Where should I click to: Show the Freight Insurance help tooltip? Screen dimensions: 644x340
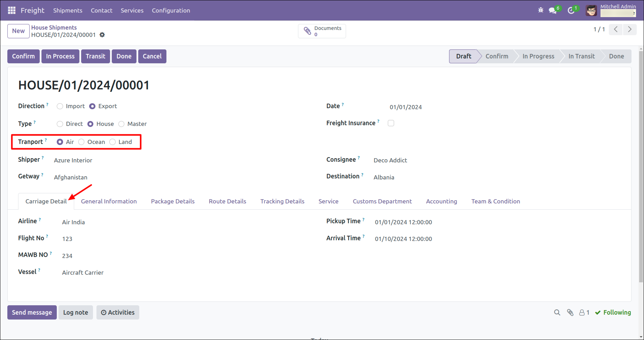click(x=378, y=121)
